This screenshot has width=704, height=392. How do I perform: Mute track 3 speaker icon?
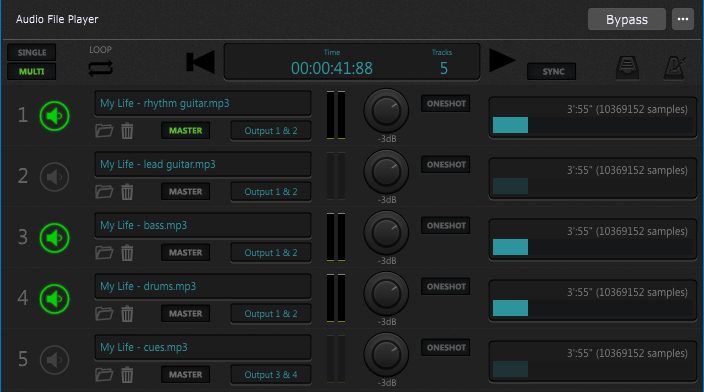click(54, 238)
